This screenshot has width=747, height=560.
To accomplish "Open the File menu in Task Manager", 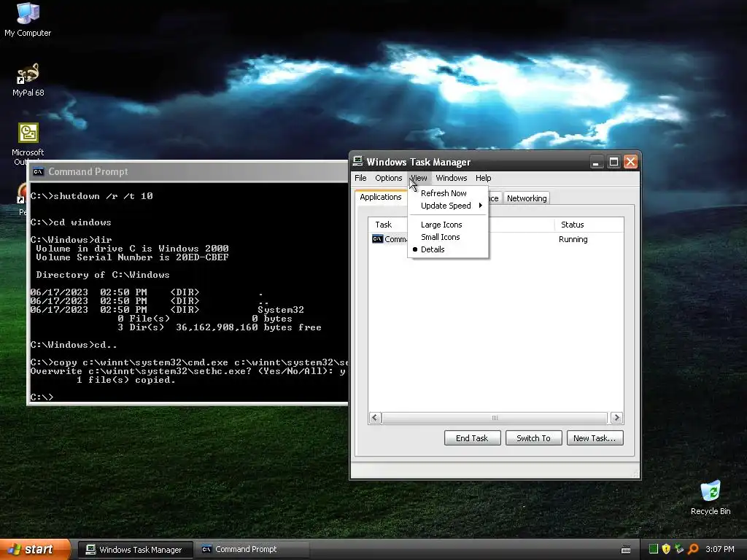I will [360, 178].
